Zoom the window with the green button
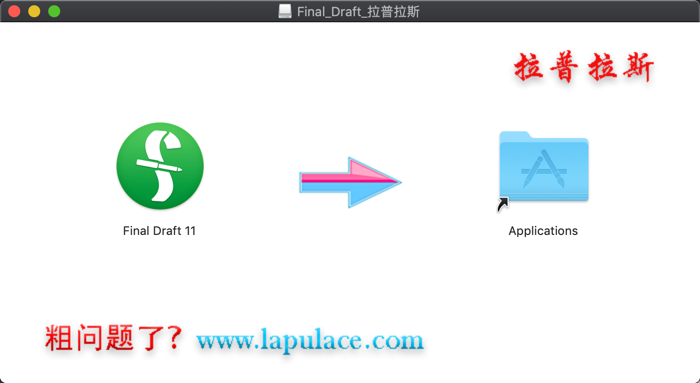Viewport: 700px width, 383px height. (54, 11)
